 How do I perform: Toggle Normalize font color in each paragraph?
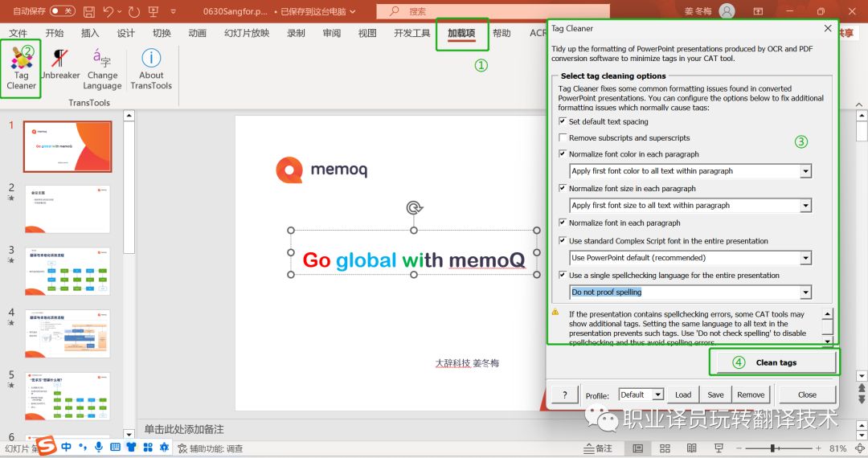[x=563, y=153]
